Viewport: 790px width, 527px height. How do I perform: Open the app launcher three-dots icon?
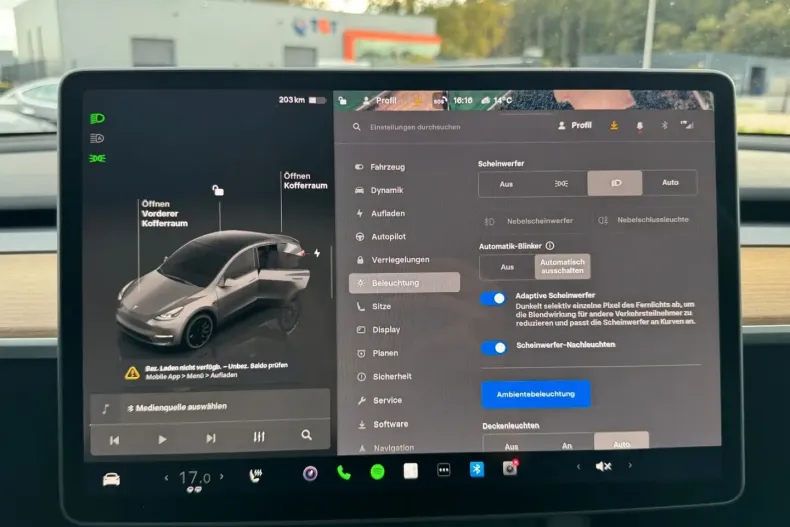click(443, 470)
